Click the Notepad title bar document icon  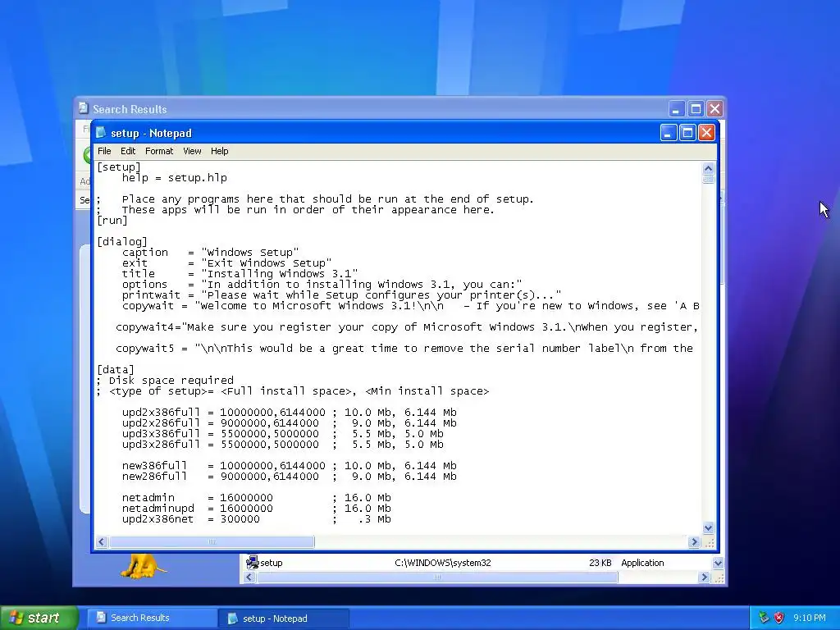coord(101,132)
